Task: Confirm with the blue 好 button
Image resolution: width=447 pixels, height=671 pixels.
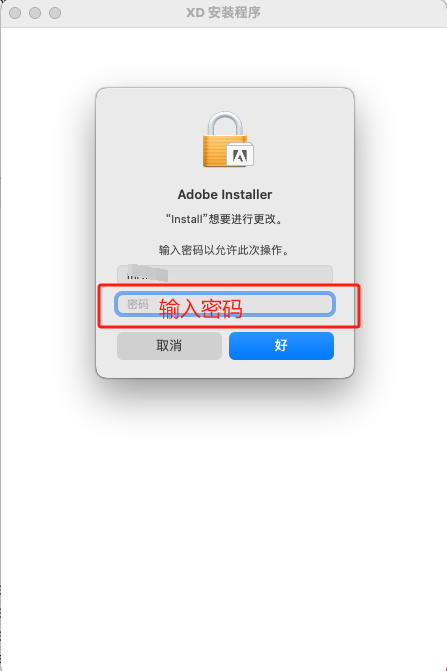Action: pos(281,346)
